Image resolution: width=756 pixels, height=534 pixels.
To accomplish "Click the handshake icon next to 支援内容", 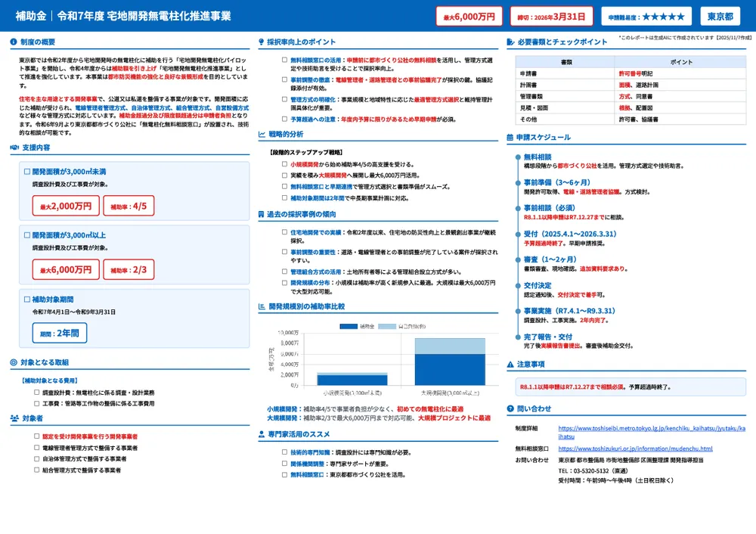I will pyautogui.click(x=14, y=147).
